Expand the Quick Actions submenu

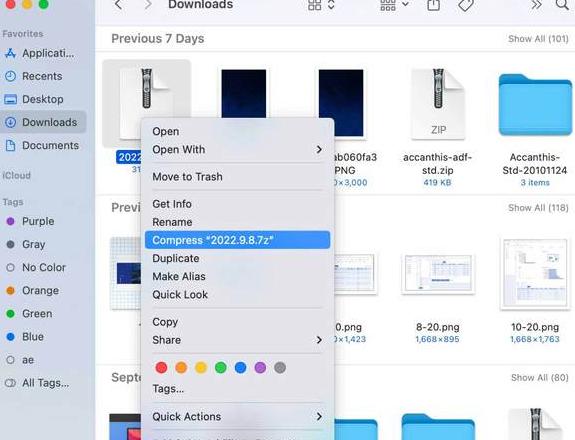(x=237, y=417)
